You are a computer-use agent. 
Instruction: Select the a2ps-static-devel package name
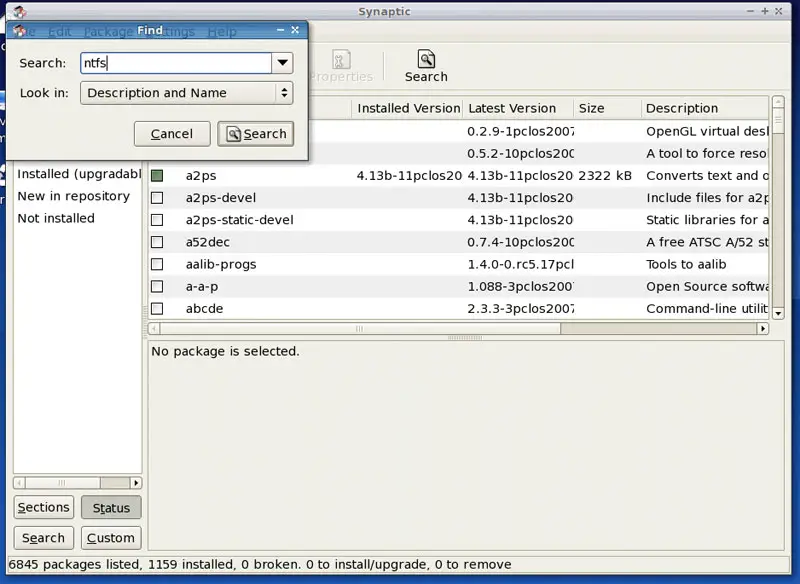(240, 220)
